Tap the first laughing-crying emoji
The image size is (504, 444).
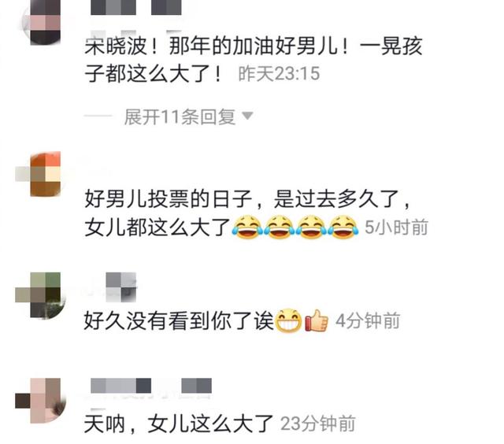pos(246,227)
